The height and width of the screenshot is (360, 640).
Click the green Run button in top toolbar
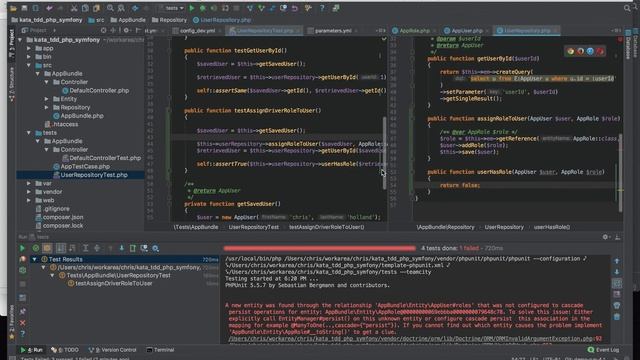pyautogui.click(x=191, y=8)
